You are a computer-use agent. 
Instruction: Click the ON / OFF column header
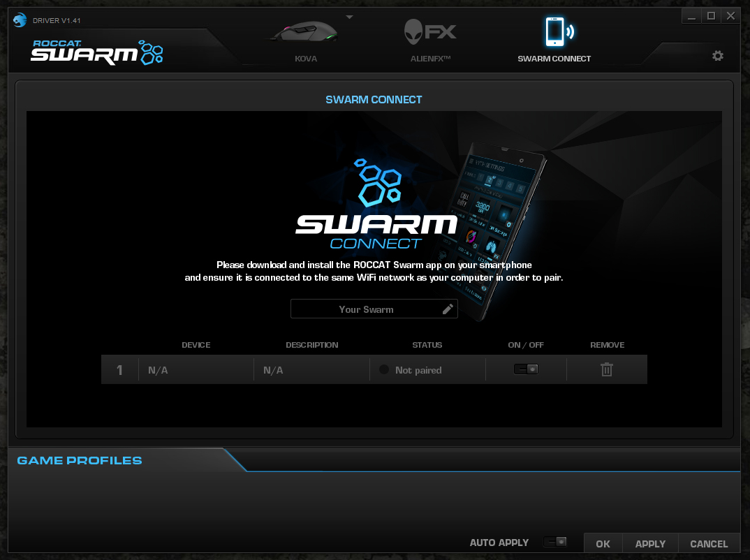point(526,345)
